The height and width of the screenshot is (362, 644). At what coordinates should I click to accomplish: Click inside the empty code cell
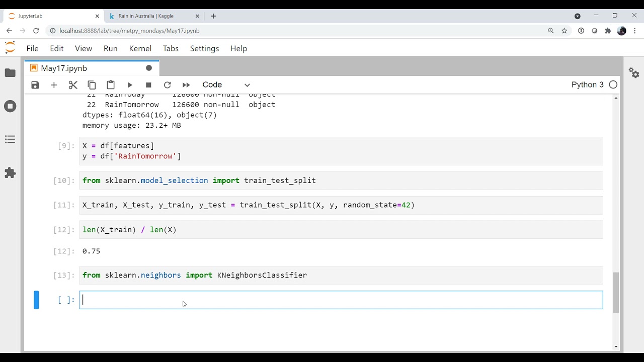341,300
